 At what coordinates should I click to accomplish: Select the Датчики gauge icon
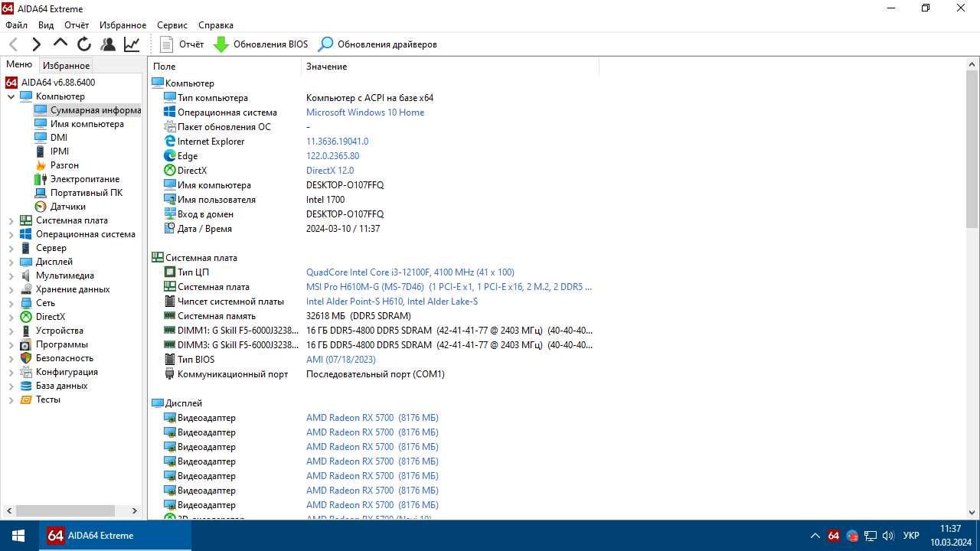pos(41,207)
